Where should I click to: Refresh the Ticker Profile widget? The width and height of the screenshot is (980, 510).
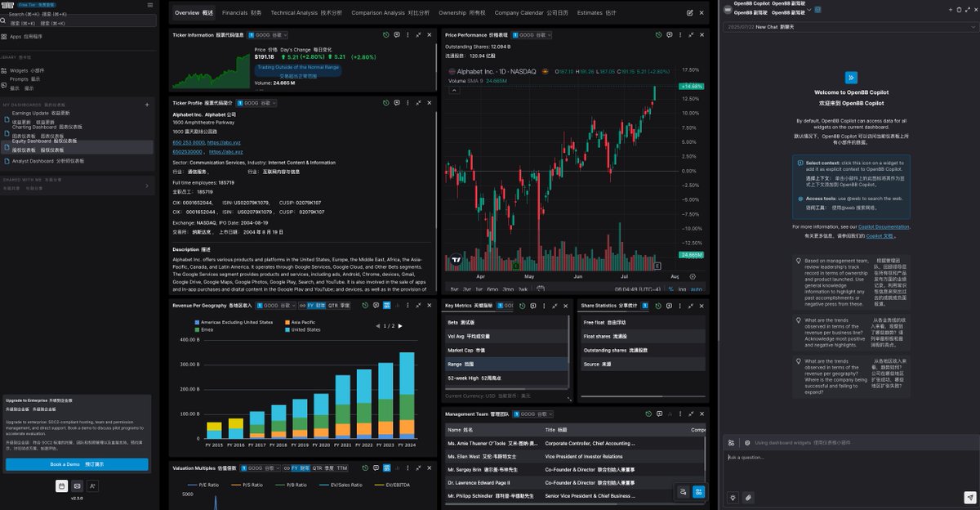386,103
